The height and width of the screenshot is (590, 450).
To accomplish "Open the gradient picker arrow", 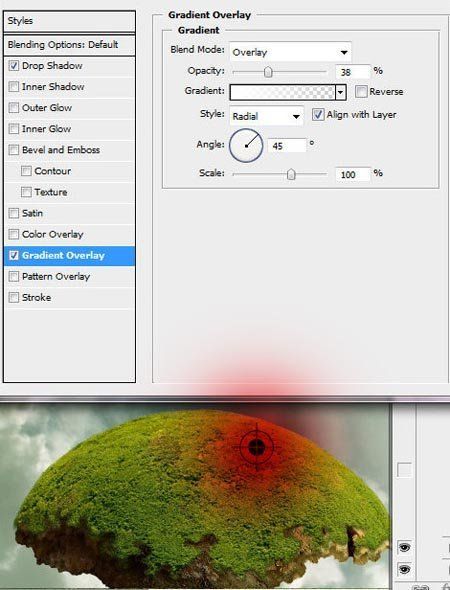I will point(341,92).
